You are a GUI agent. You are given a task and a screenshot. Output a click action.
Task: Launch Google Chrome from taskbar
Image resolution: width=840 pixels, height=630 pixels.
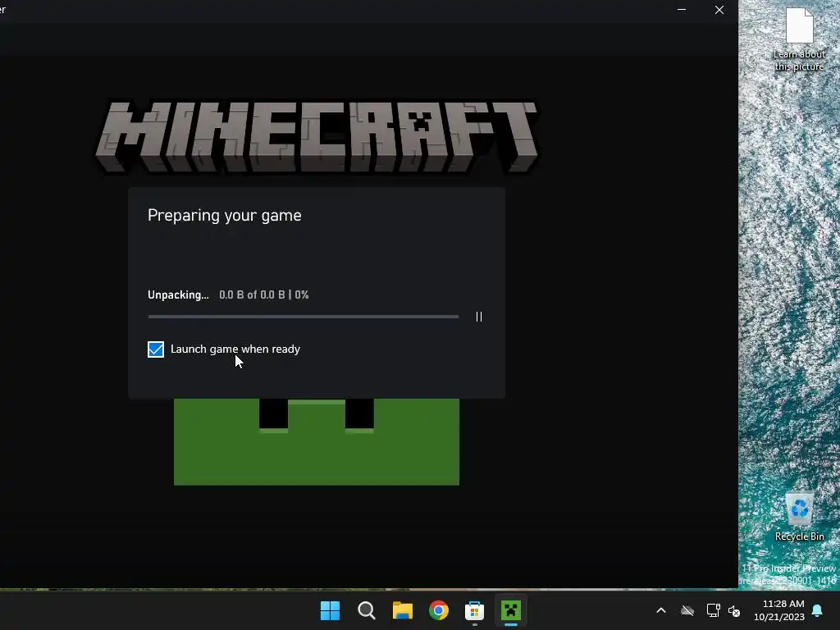[x=439, y=610]
